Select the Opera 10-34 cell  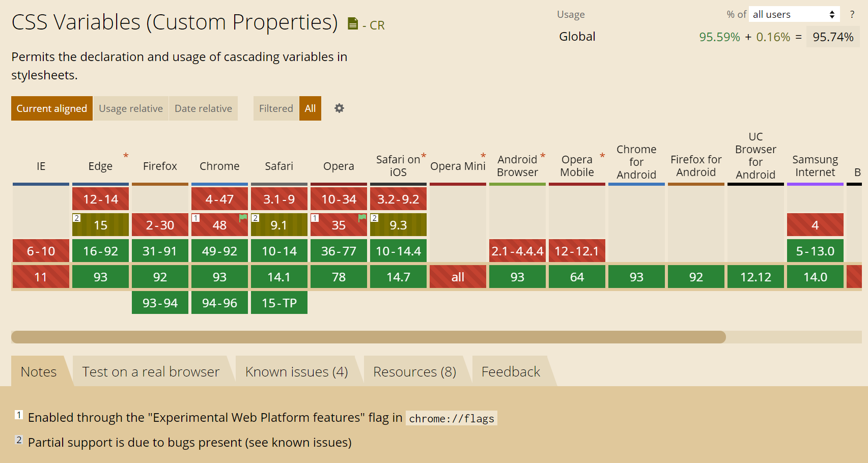(x=339, y=199)
